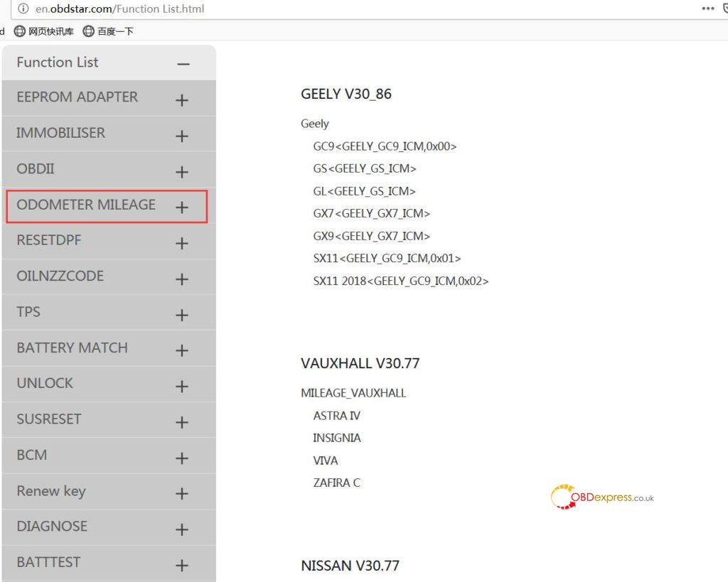
Task: Click the SX11<GEELY_GC9_ICM,0x01> entry
Action: (x=387, y=259)
